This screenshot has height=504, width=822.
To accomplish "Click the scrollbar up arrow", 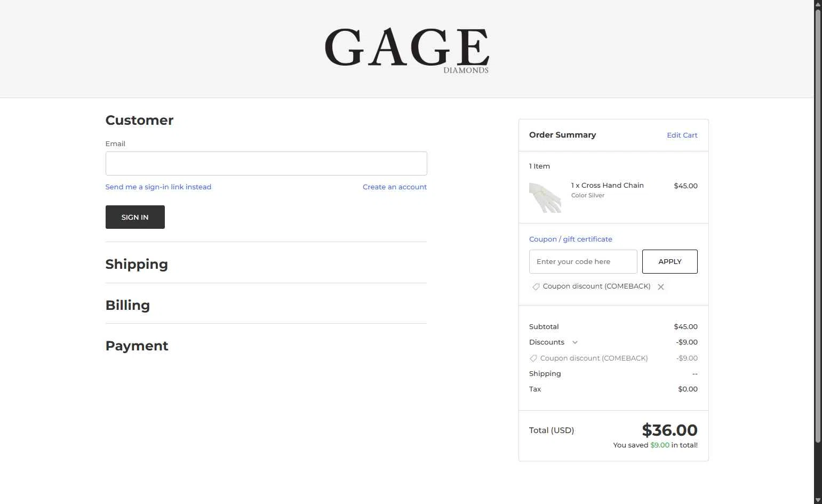I will (818, 4).
